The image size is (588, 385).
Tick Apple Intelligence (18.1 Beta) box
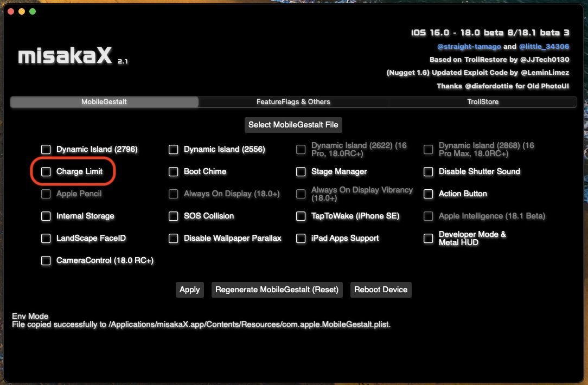point(428,216)
